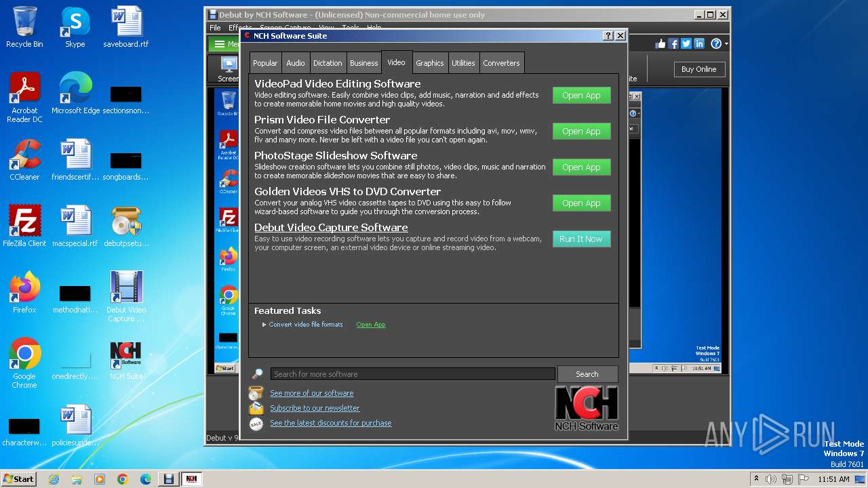Open Windows Explorer folder on taskbar
The image size is (868, 488).
(x=77, y=479)
